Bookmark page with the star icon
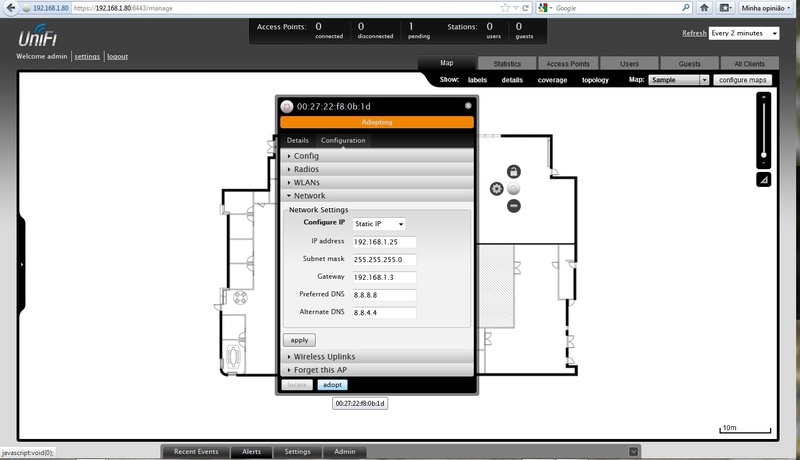This screenshot has height=460, width=800. pyautogui.click(x=505, y=8)
